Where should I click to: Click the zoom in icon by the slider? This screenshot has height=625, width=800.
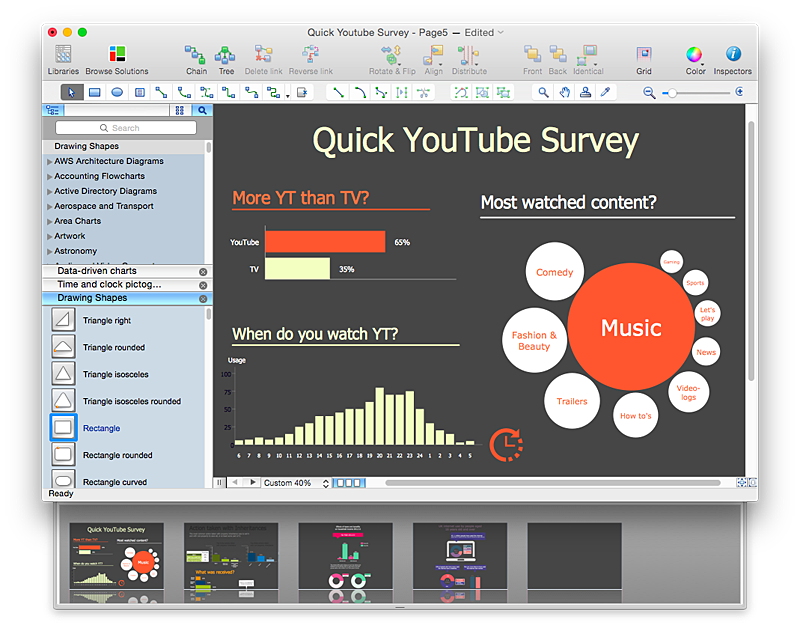coord(739,92)
